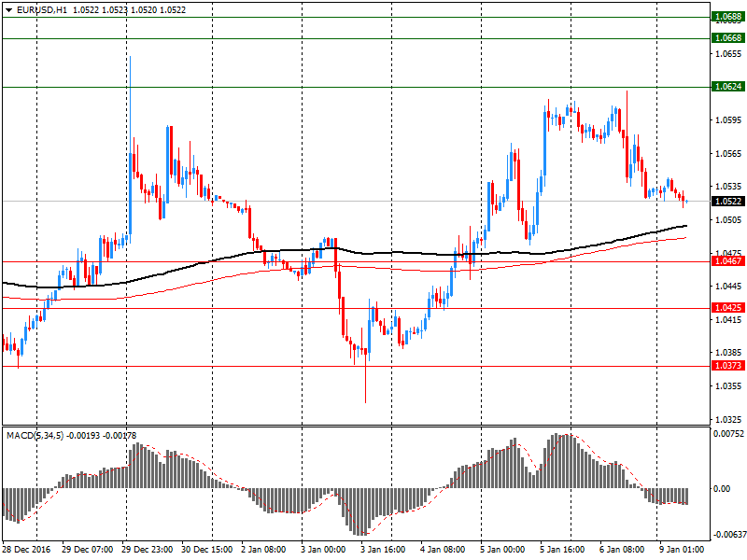Image resolution: width=747 pixels, height=560 pixels.
Task: Open the chart menu triangle beside EURUSD,H1
Action: click(8, 10)
